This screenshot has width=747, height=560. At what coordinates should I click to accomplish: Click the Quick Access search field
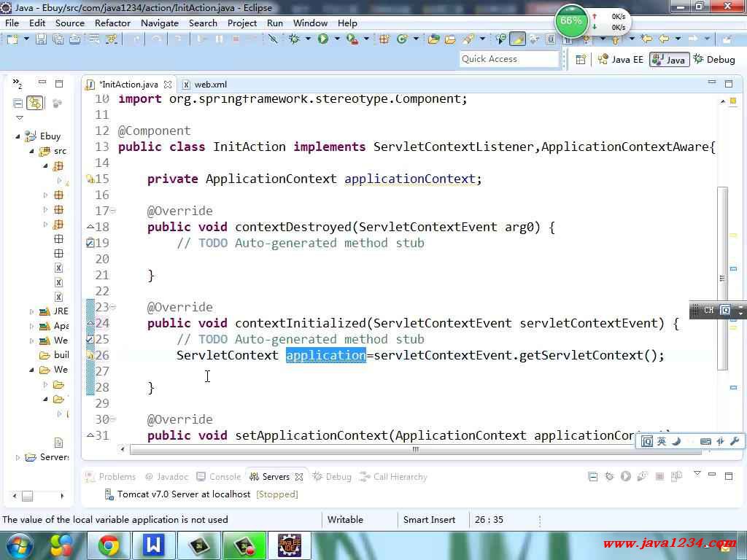[508, 59]
